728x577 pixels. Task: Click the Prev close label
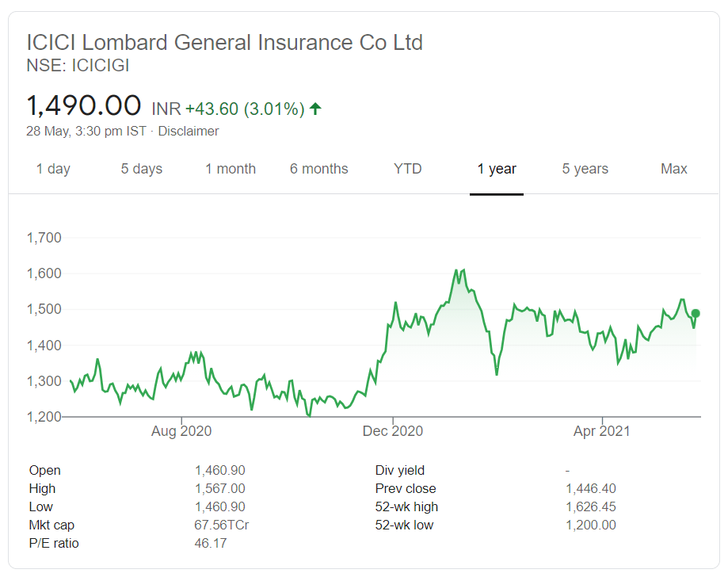(x=406, y=488)
